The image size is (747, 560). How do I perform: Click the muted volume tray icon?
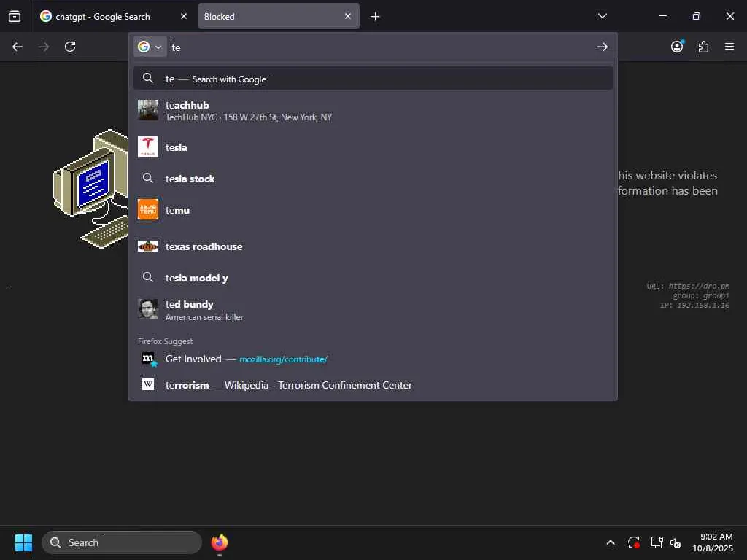676,542
